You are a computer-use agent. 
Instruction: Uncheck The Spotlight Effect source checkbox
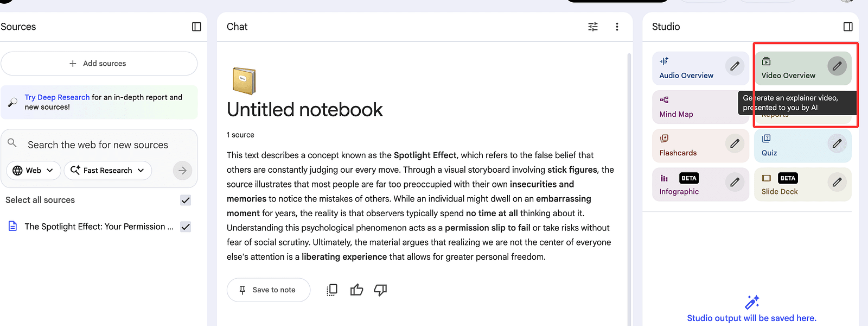(186, 227)
